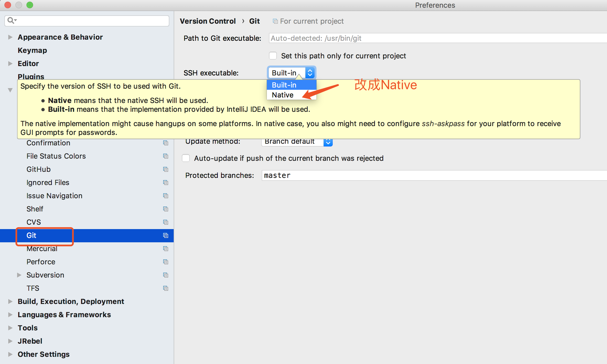Click the project-level icon beside CVS
Viewport: 607px width, 364px height.
tap(166, 222)
